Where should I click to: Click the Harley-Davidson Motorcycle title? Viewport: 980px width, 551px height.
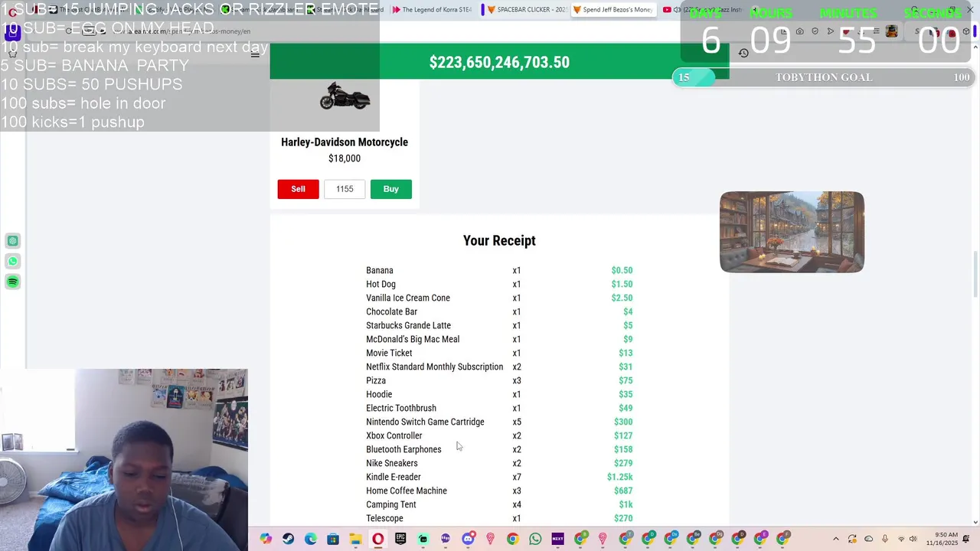point(345,142)
